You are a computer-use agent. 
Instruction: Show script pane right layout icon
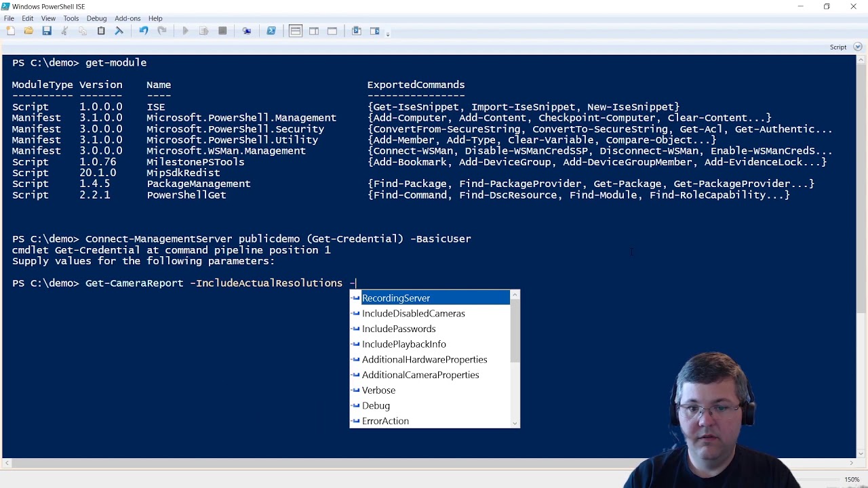pyautogui.click(x=314, y=31)
